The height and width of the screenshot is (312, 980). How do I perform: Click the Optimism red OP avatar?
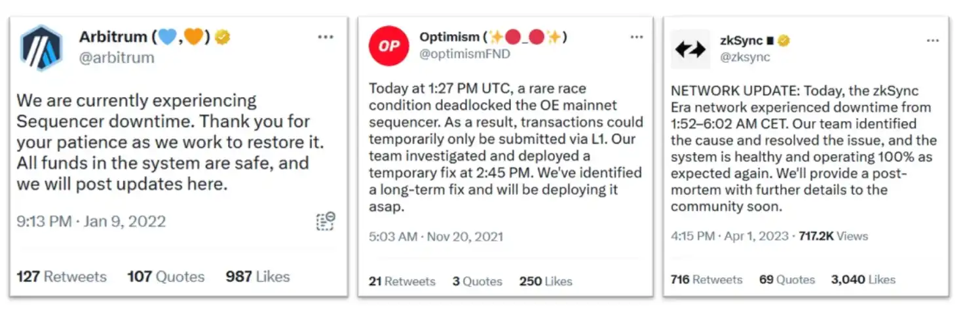tap(389, 46)
